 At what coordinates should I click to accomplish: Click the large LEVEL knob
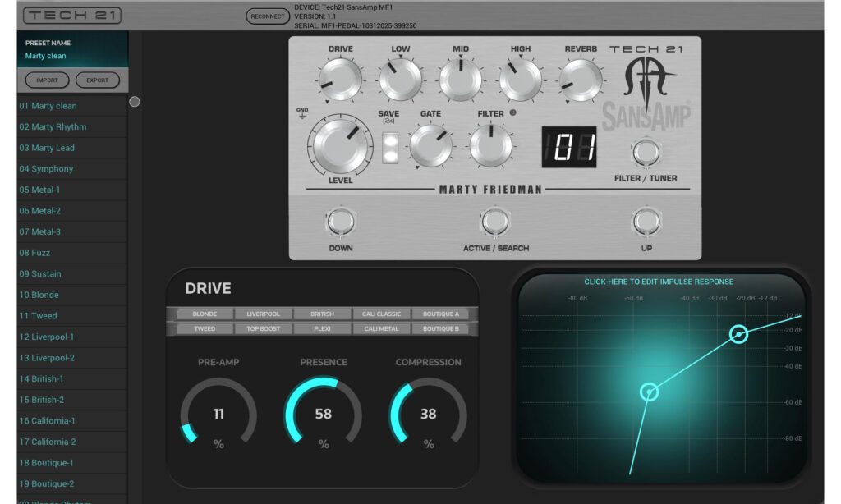coord(341,146)
